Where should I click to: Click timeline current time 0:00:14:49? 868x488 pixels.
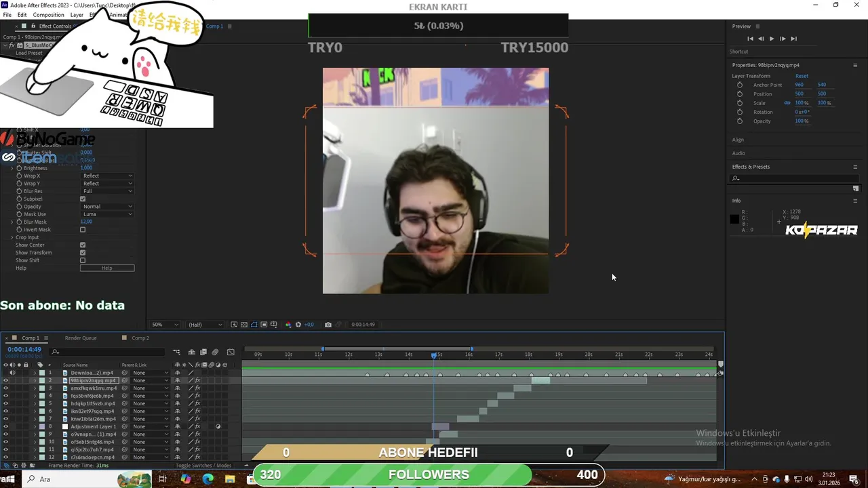point(24,350)
